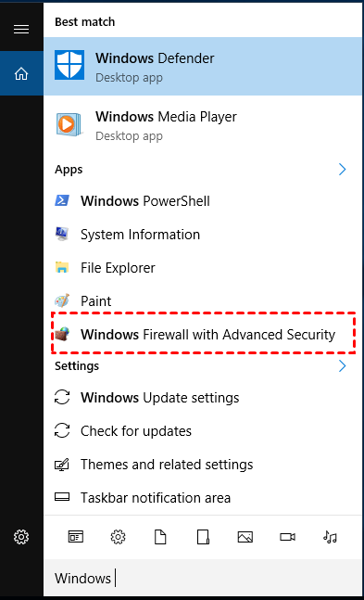Filter results by Folders icon

click(x=203, y=537)
